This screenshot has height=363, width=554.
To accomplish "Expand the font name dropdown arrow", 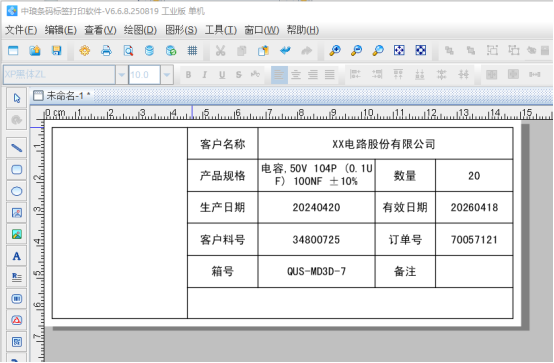I will [122, 75].
